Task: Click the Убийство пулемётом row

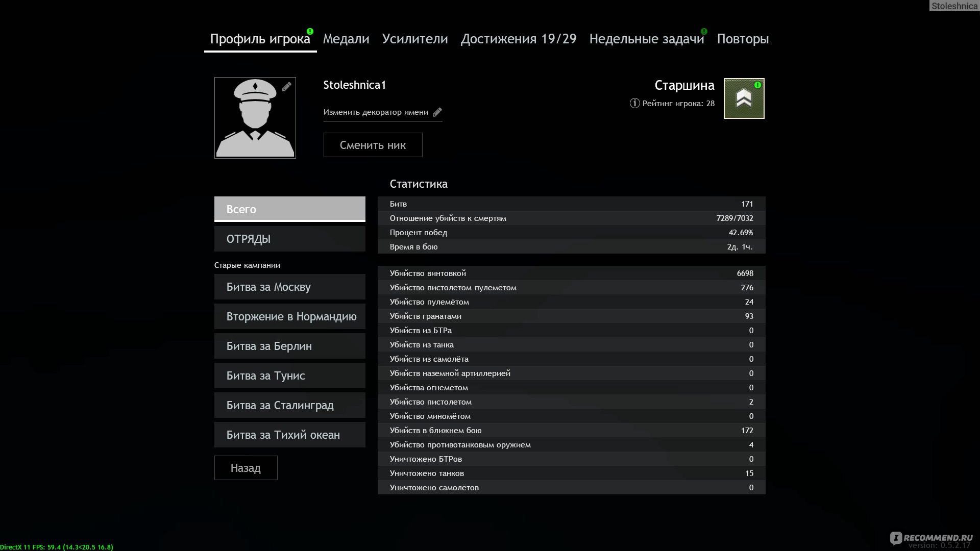Action: click(572, 302)
